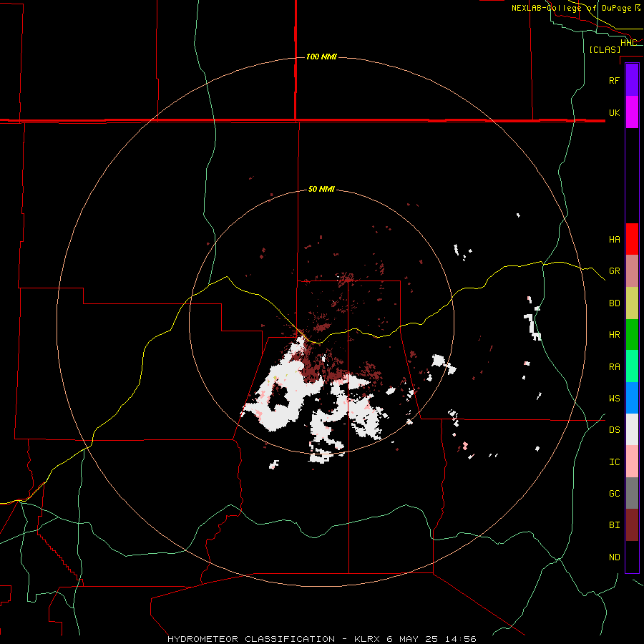
Task: Click the blue WS legend color swatch
Action: [x=632, y=398]
